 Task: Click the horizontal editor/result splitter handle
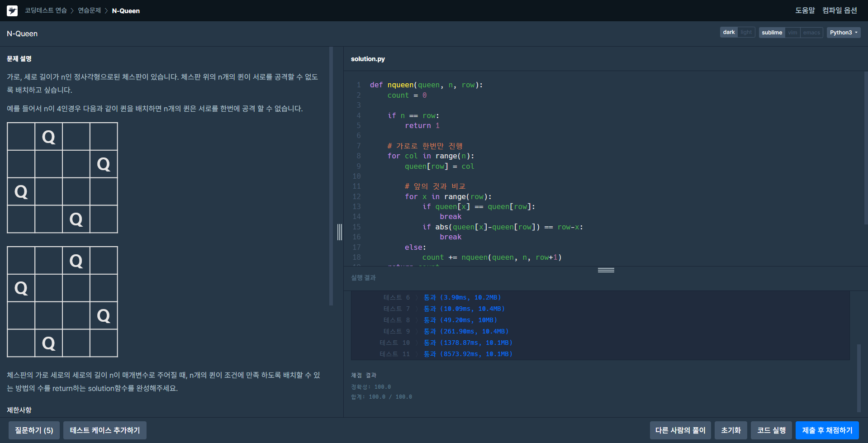pyautogui.click(x=606, y=270)
